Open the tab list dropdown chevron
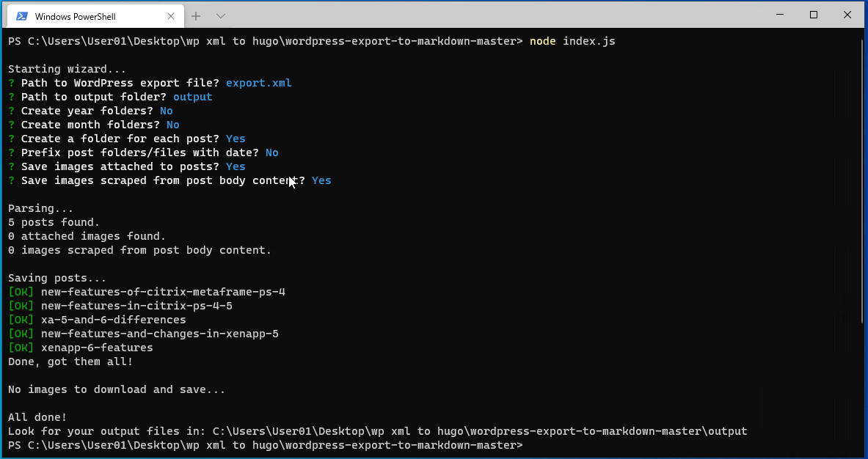 (x=219, y=15)
